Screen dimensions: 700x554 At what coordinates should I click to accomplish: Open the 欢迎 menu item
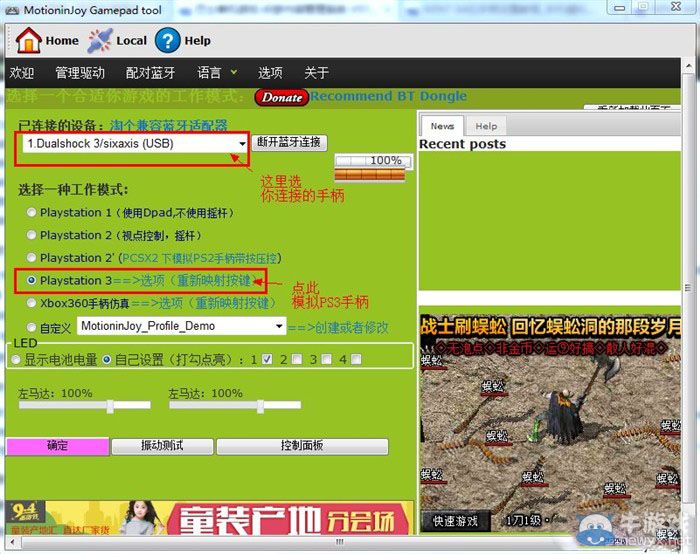22,72
